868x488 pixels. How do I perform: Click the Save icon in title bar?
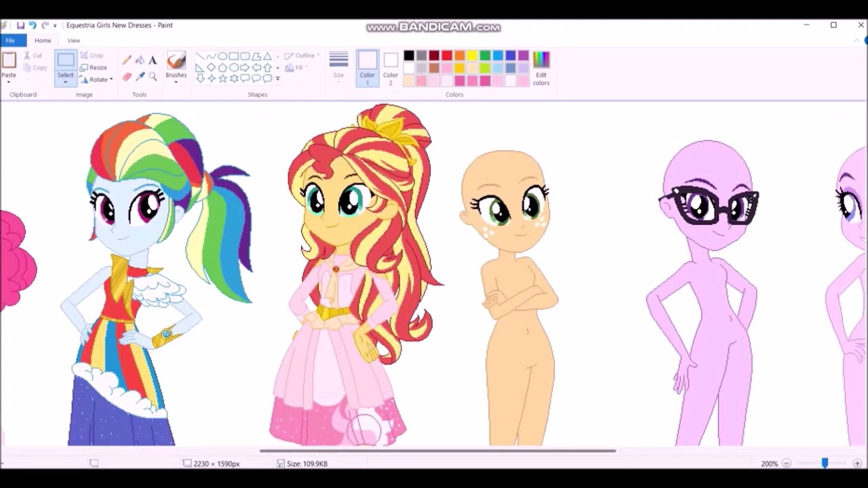(20, 25)
